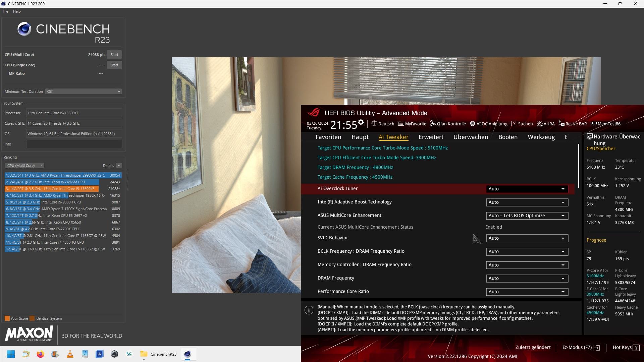Viewport: 644px width, 362px height.
Task: Click the Hot Keys text button
Action: [622, 347]
